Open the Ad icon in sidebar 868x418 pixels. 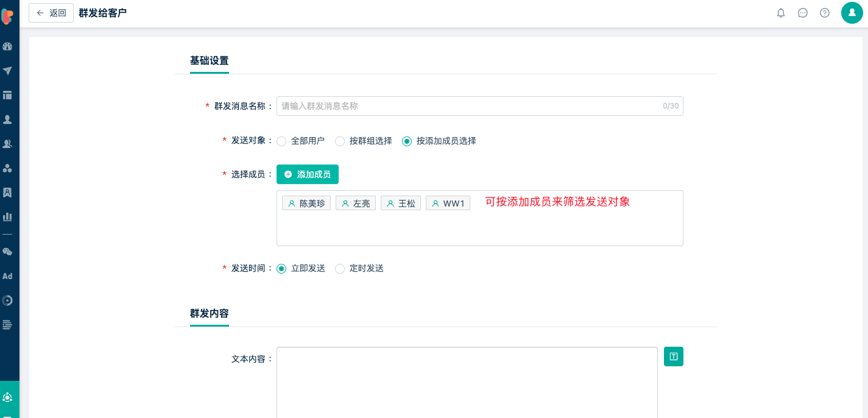tap(7, 276)
